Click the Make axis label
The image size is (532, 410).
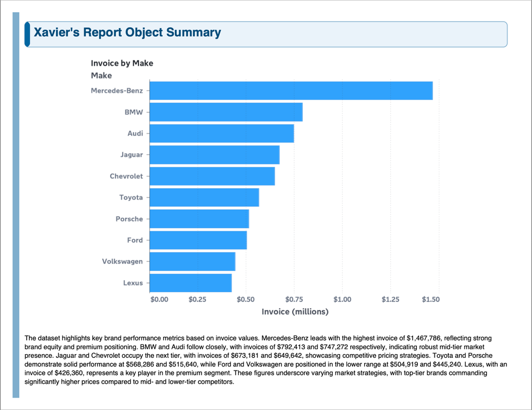pos(101,75)
